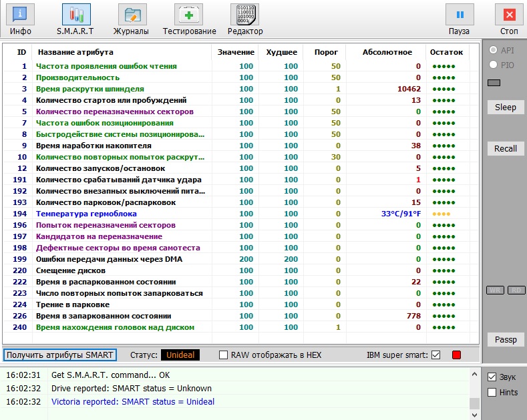Select the API radio button
Image resolution: width=527 pixels, height=420 pixels.
click(x=493, y=50)
